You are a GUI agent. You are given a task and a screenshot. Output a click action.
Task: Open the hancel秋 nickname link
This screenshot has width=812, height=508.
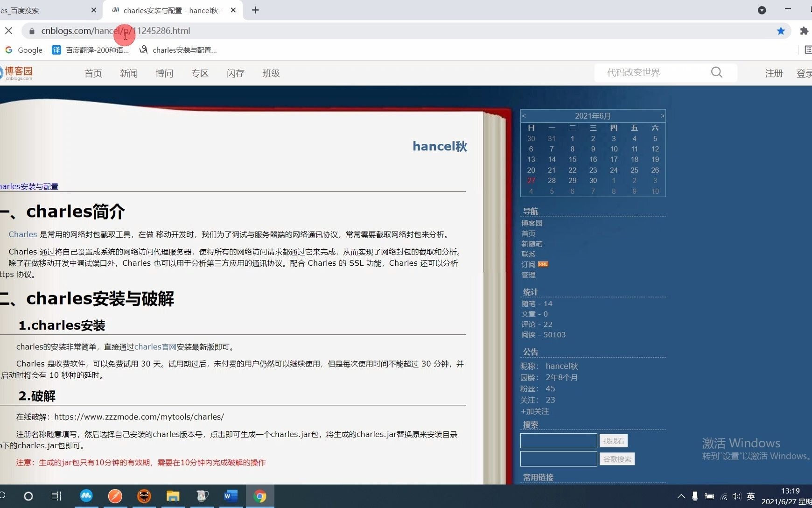(562, 366)
